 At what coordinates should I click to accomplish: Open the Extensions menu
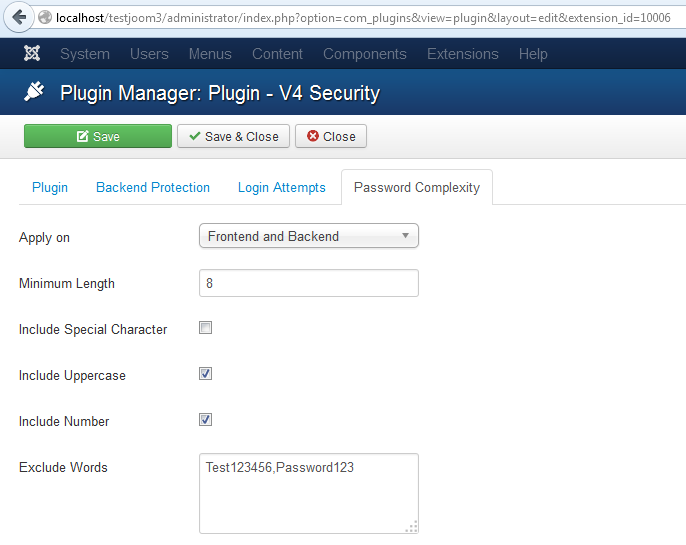click(x=462, y=54)
